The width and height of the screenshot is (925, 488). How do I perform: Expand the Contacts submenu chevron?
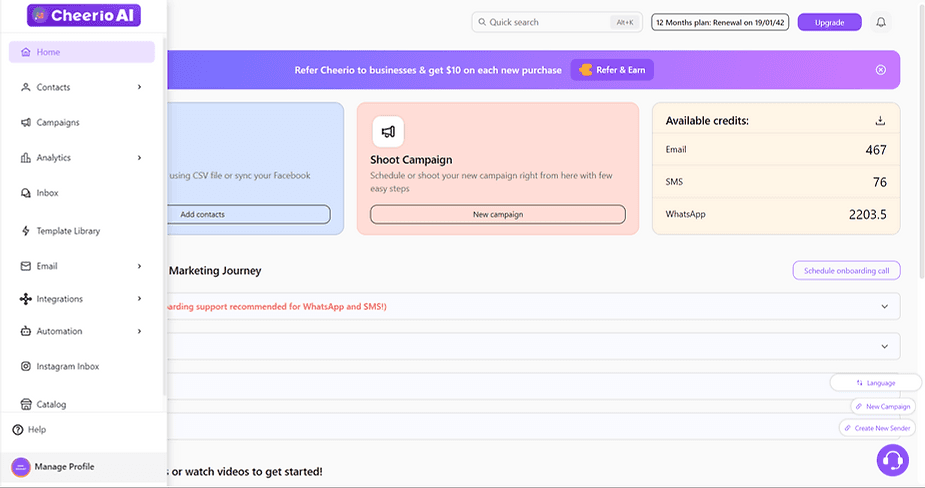point(139,87)
